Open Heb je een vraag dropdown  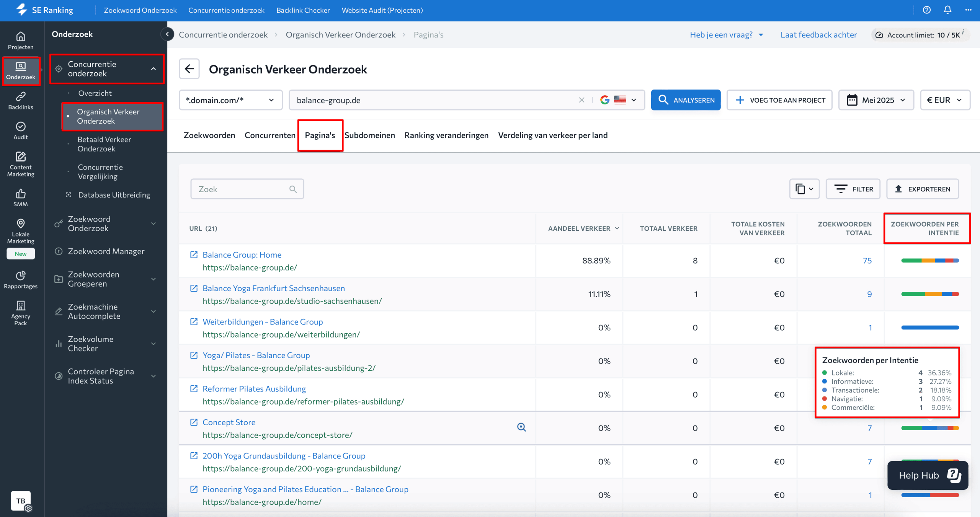(727, 34)
